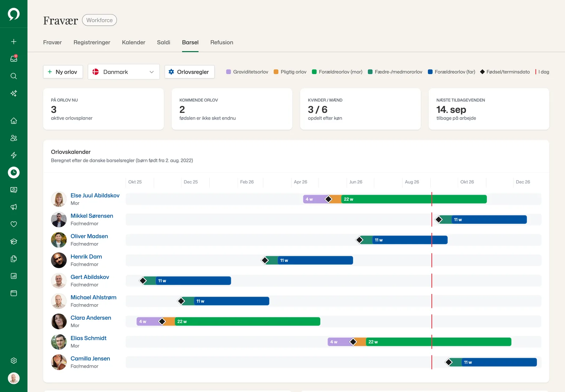The width and height of the screenshot is (565, 392).
Task: Click Clara Andersen's green 22 w bar
Action: click(248, 321)
